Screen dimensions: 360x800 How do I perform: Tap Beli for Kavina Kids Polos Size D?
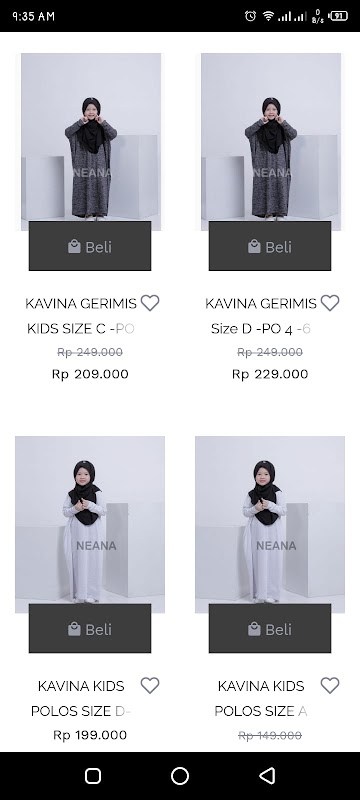90,629
